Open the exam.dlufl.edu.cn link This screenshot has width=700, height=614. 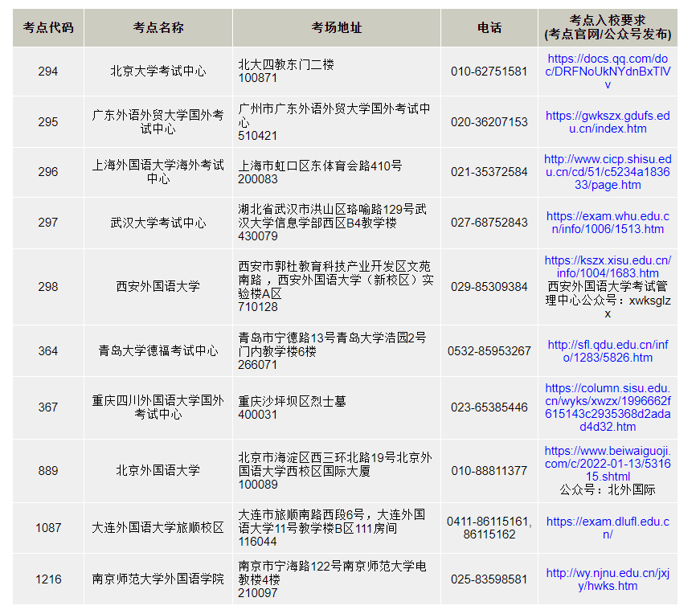tap(608, 528)
